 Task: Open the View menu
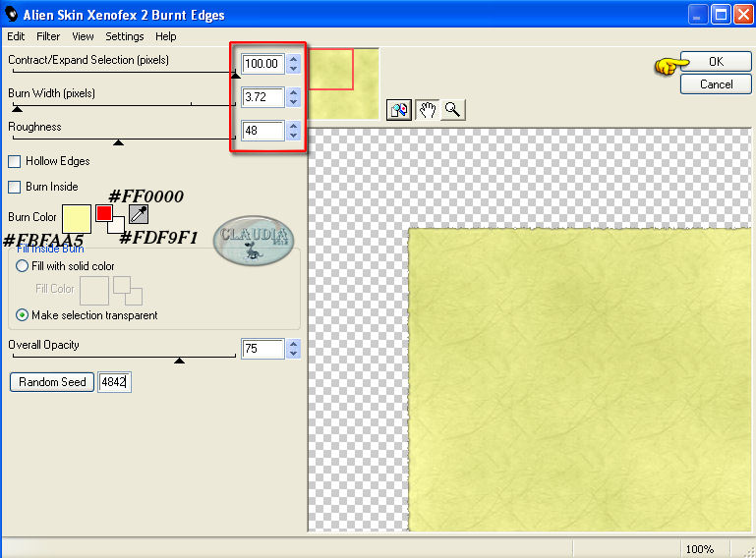click(83, 36)
